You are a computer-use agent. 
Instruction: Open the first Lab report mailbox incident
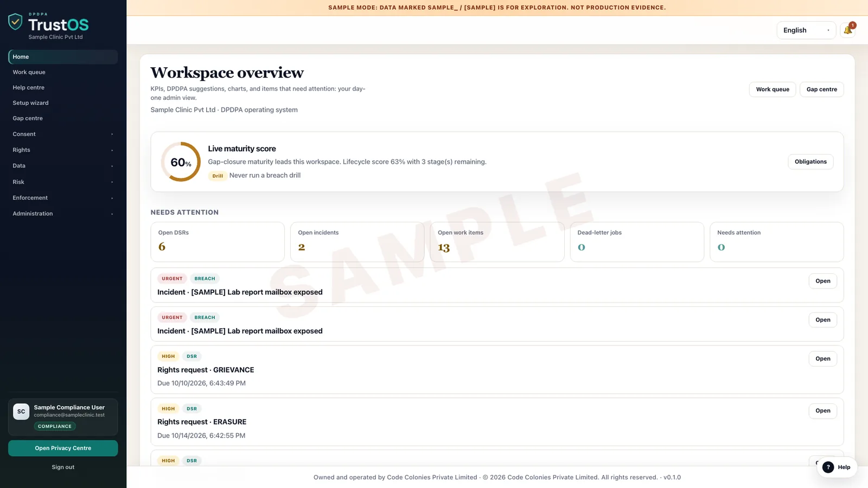(x=822, y=281)
